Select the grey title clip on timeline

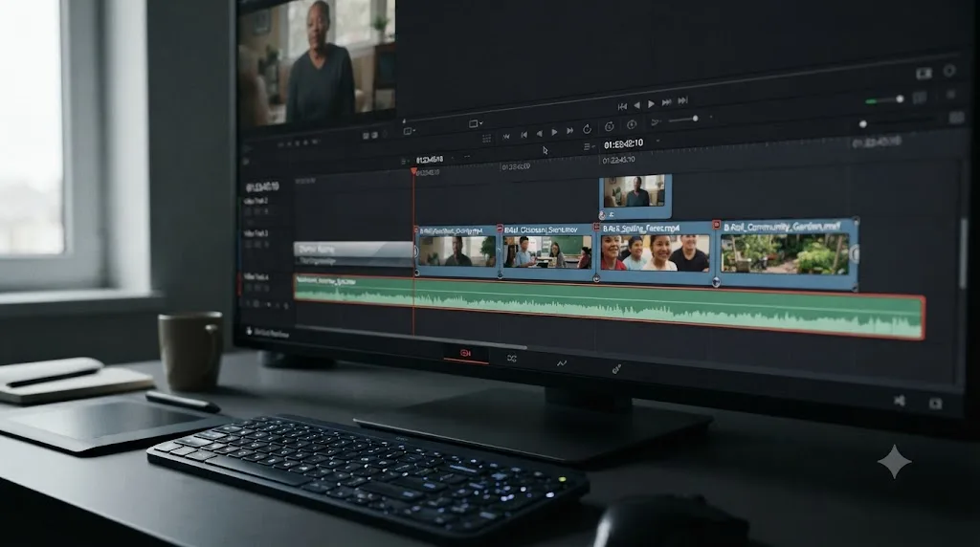pyautogui.click(x=353, y=254)
